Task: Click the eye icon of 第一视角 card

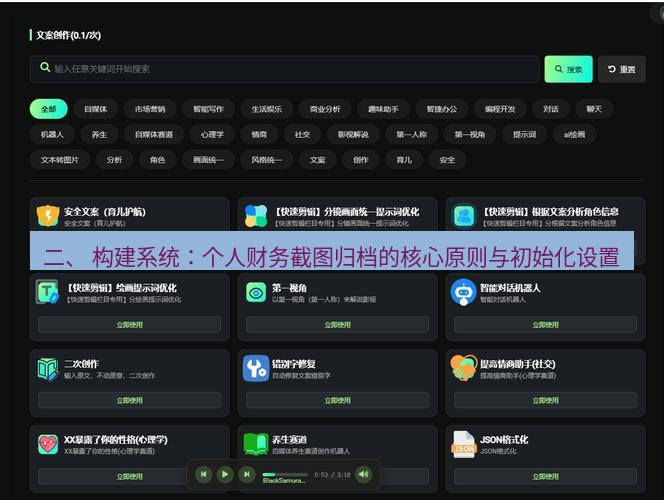Action: (256, 292)
